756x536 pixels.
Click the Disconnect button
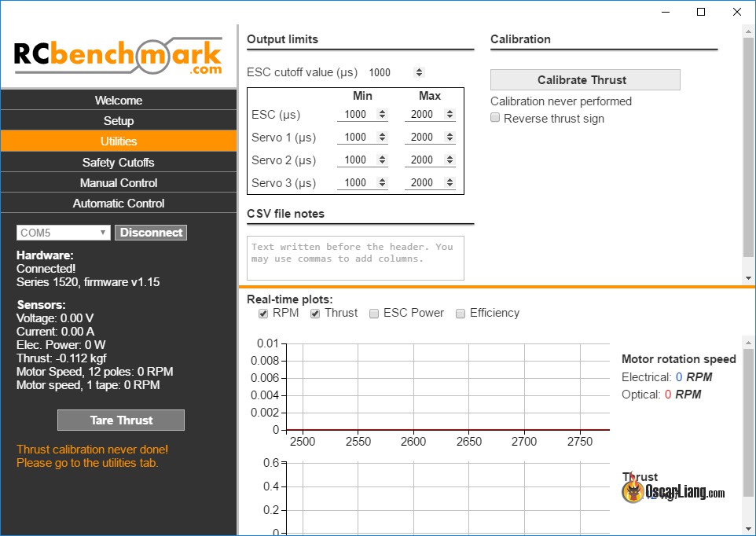coord(151,233)
